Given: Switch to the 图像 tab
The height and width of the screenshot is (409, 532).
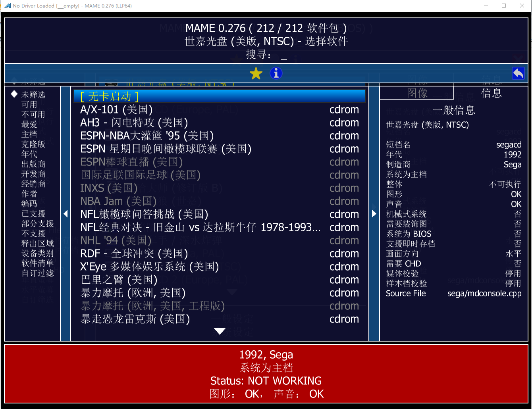Looking at the screenshot, I should (417, 93).
